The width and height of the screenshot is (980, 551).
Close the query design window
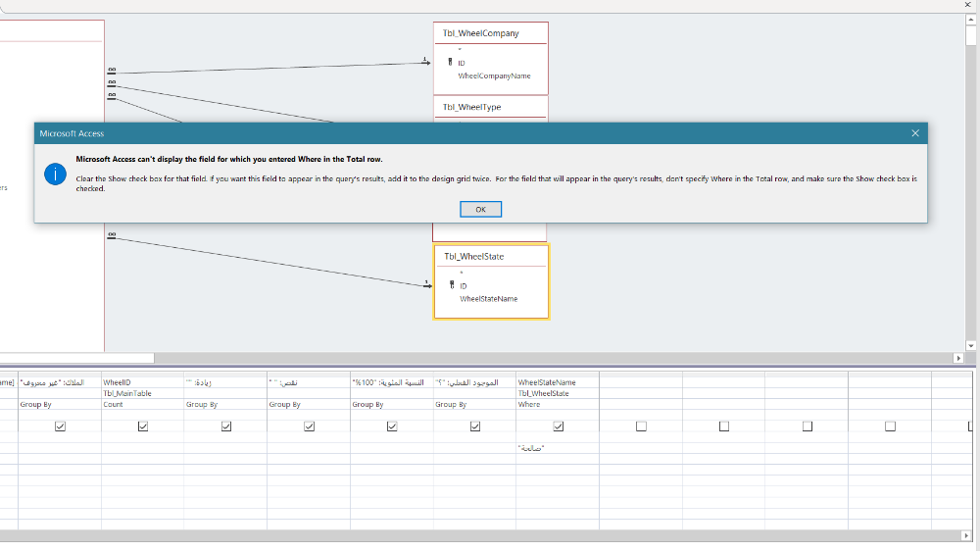(x=967, y=5)
